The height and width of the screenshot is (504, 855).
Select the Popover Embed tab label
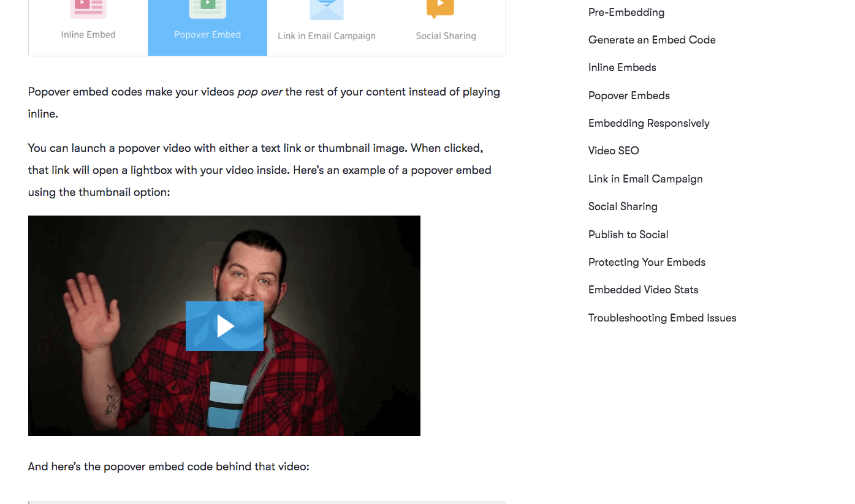point(207,35)
